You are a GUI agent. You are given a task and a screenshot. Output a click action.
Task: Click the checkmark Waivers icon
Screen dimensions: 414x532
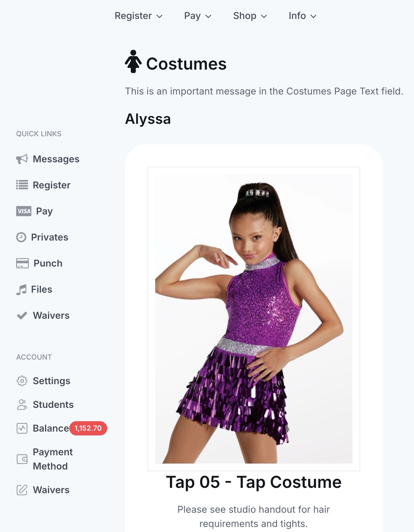22,315
